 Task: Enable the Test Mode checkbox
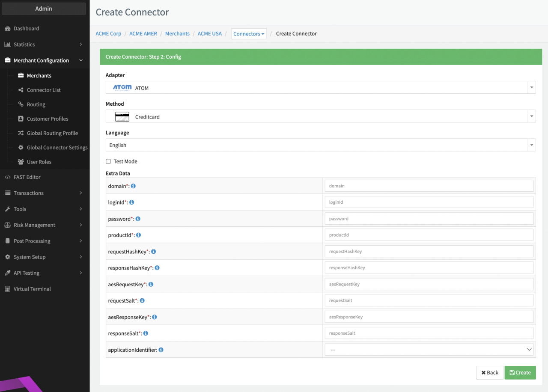tap(108, 161)
